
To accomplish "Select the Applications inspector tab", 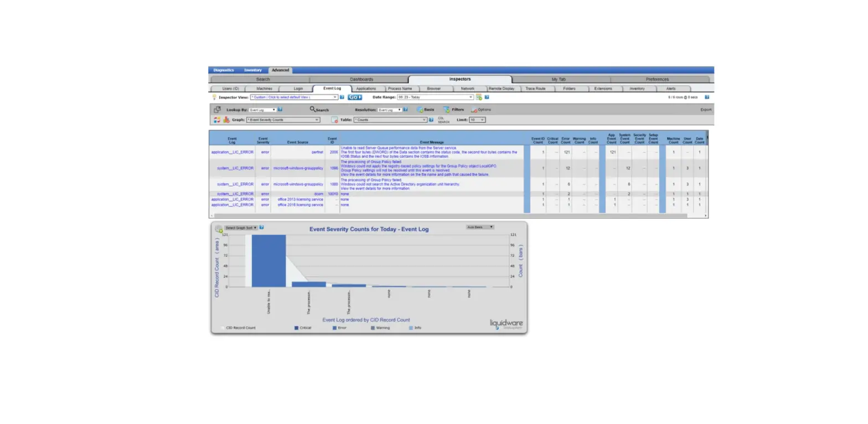I will 366,89.
